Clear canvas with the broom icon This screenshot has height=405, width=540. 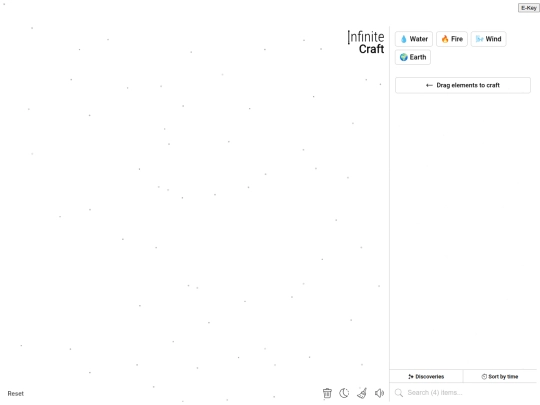pyautogui.click(x=362, y=393)
